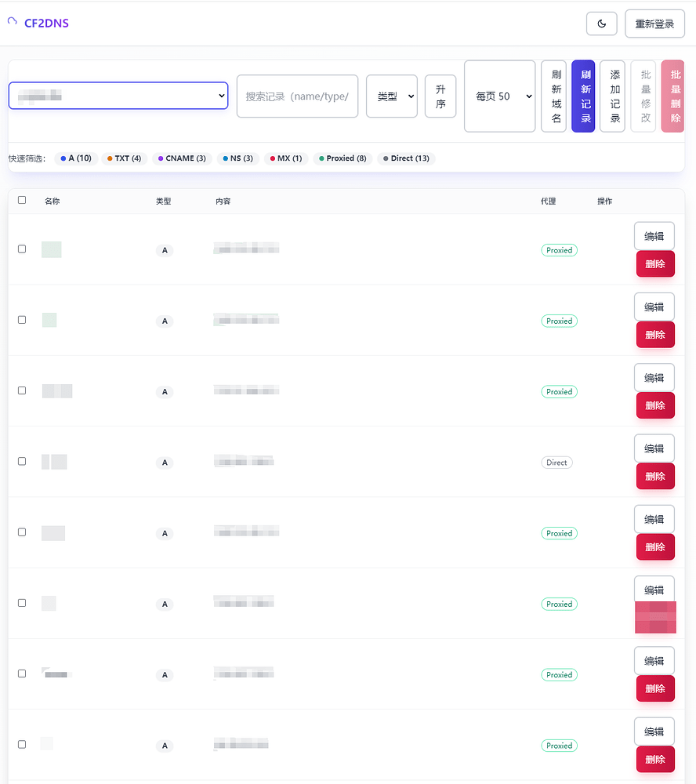Open the domain selector dropdown
Image resolution: width=696 pixels, height=784 pixels.
[118, 96]
